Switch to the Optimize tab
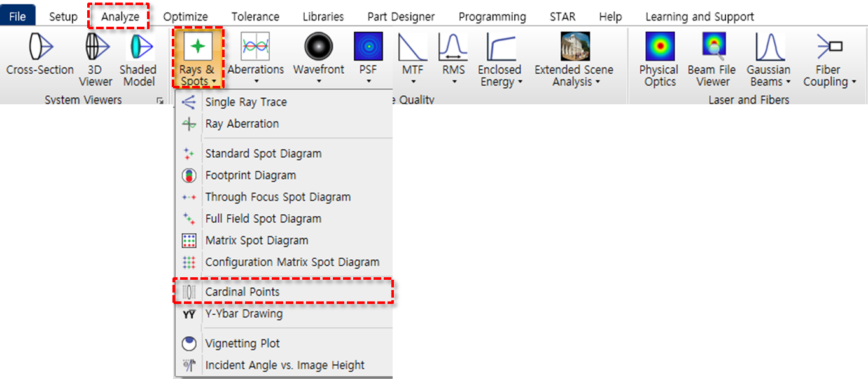Viewport: 868px width, 379px height. (x=185, y=17)
